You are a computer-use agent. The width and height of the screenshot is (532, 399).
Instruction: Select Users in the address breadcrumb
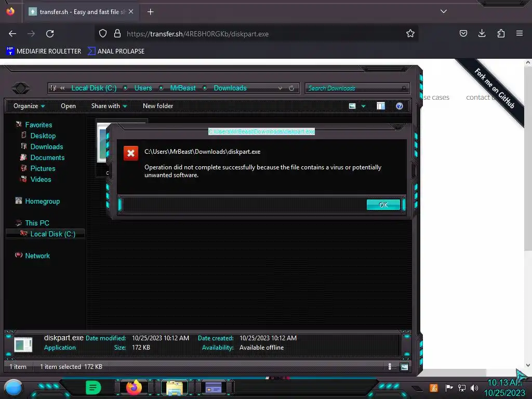pyautogui.click(x=143, y=88)
